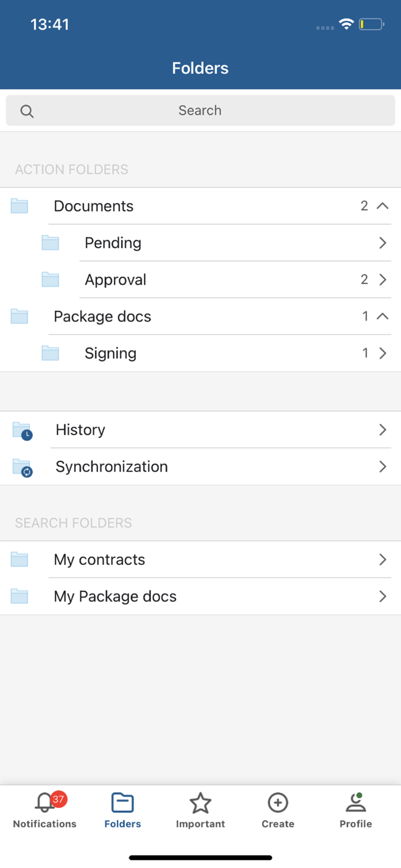
Task: Select the Pending subfolder label
Action: [x=113, y=243]
